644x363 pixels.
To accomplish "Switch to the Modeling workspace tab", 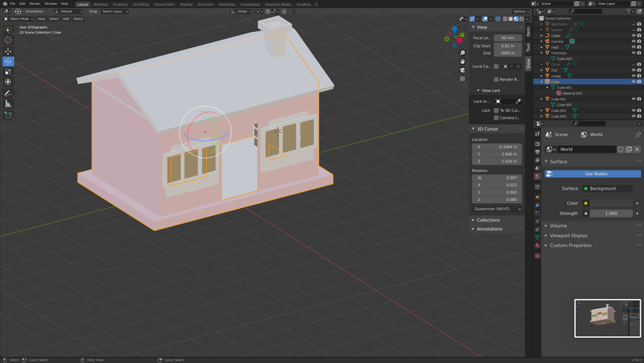I will 100,4.
